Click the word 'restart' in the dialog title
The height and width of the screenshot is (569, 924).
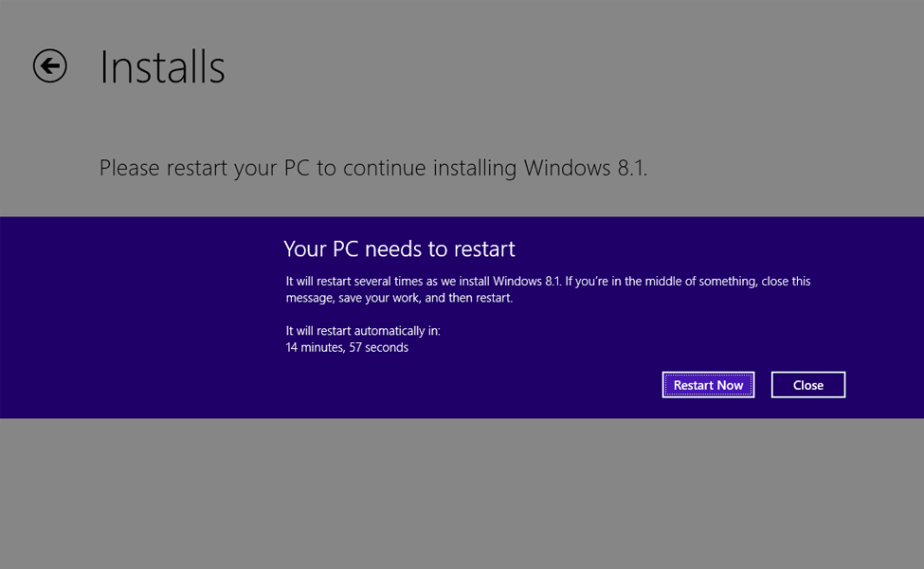pyautogui.click(x=484, y=248)
